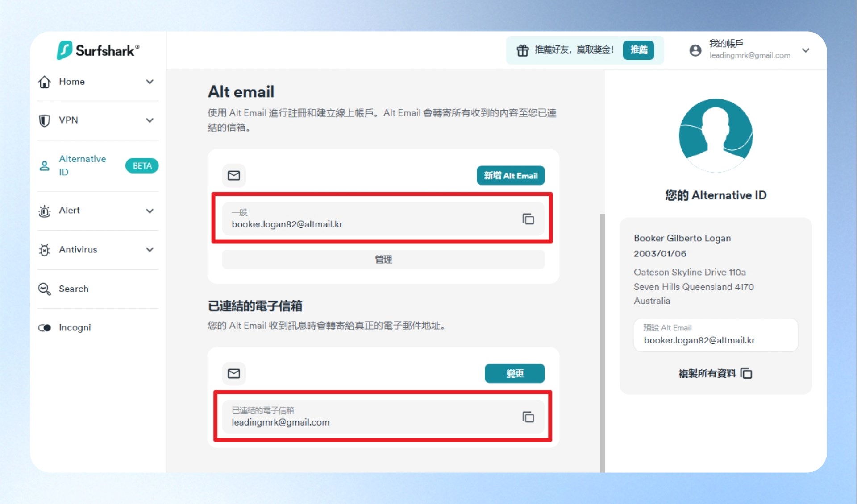Click the 推薦 referral button
The width and height of the screenshot is (857, 504).
point(638,50)
